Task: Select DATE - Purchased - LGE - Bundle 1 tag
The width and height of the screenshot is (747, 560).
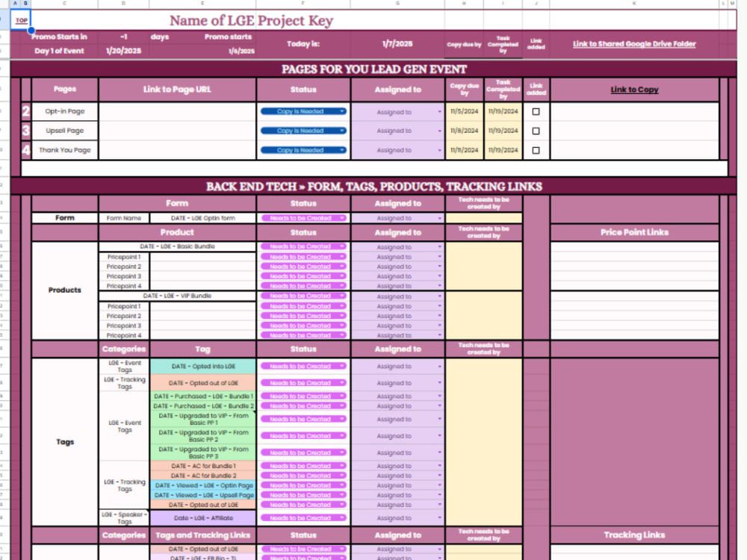Action: [203, 396]
